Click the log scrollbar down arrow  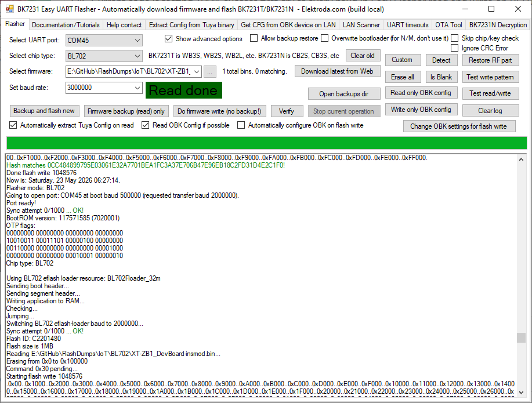point(521,392)
